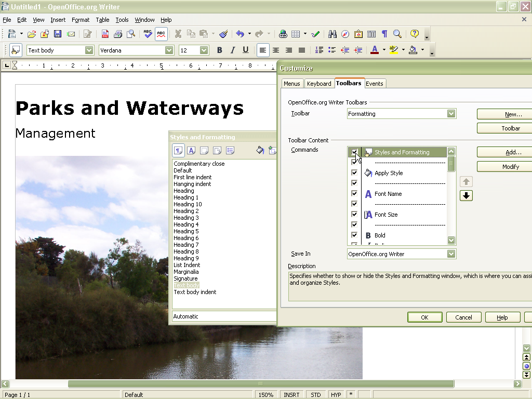The height and width of the screenshot is (399, 532).
Task: Open the Font Color dropdown arrow
Action: tap(384, 50)
